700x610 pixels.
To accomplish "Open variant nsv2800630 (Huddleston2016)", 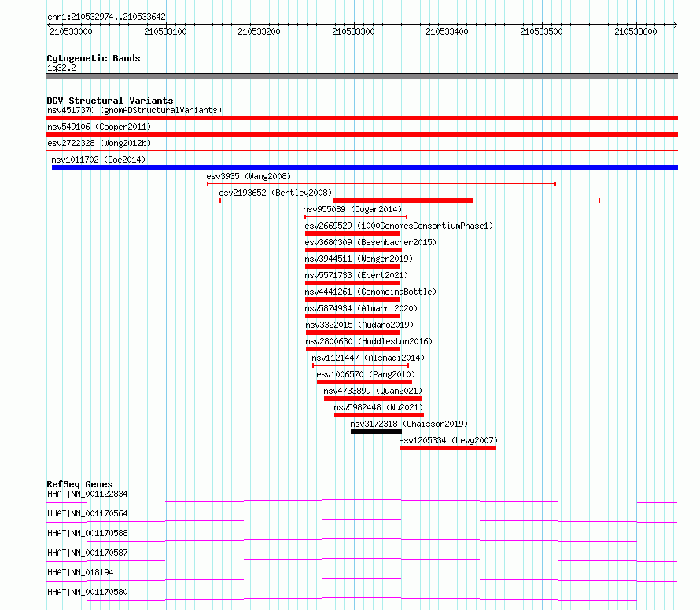I will (x=369, y=341).
